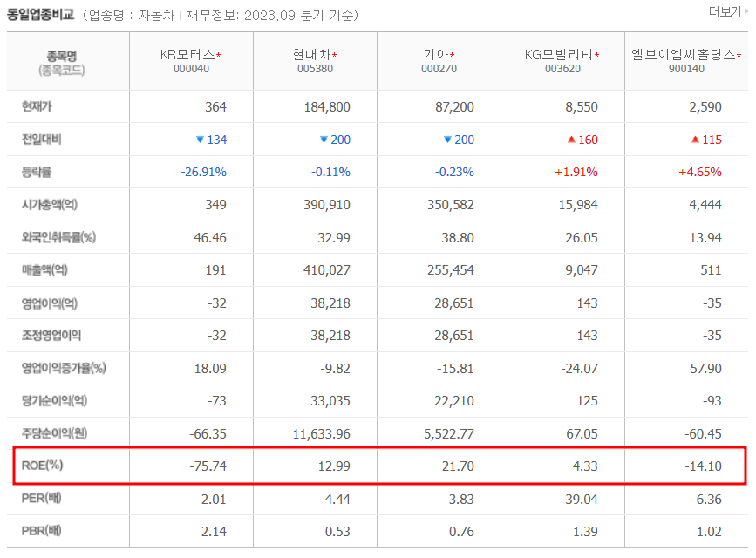
Task: Click 엘브이엠씨홀딩스 code 900140
Action: pos(686,69)
